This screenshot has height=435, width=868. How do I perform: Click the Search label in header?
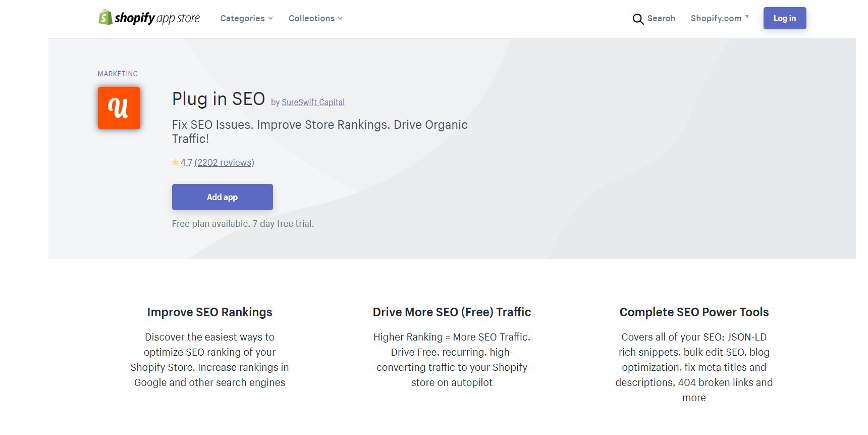pos(661,18)
